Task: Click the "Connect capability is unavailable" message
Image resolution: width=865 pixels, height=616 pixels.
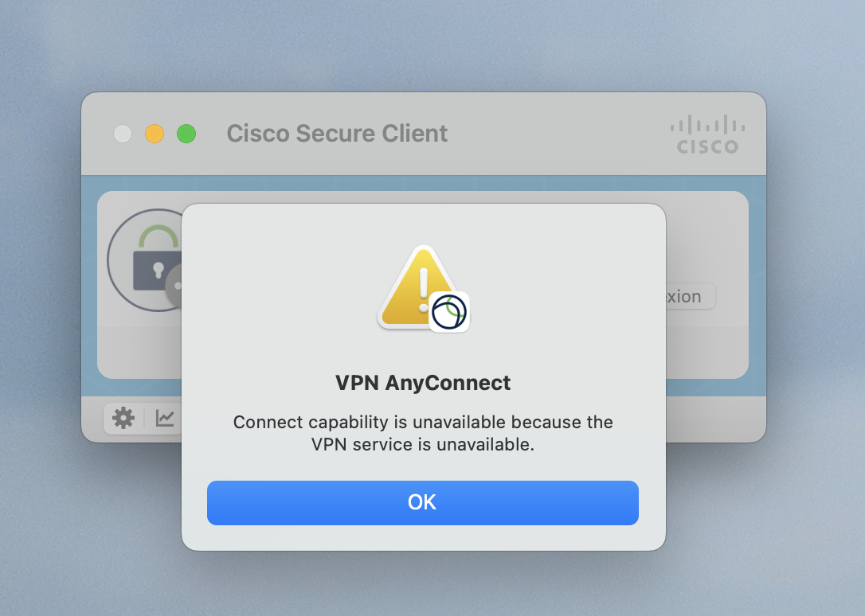Action: (x=423, y=433)
